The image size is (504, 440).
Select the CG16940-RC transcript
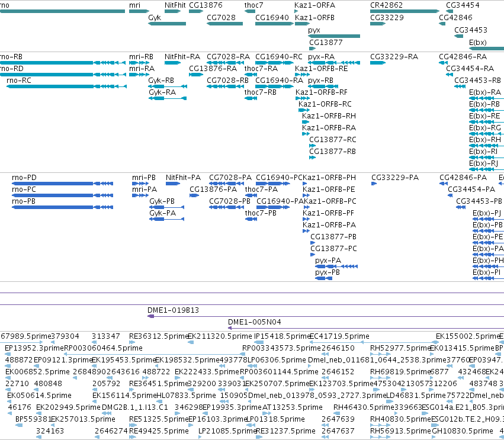[x=274, y=63]
